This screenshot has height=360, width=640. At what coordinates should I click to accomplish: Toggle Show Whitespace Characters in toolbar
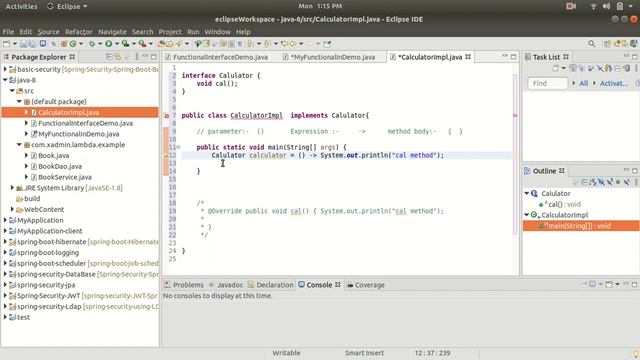[240, 44]
